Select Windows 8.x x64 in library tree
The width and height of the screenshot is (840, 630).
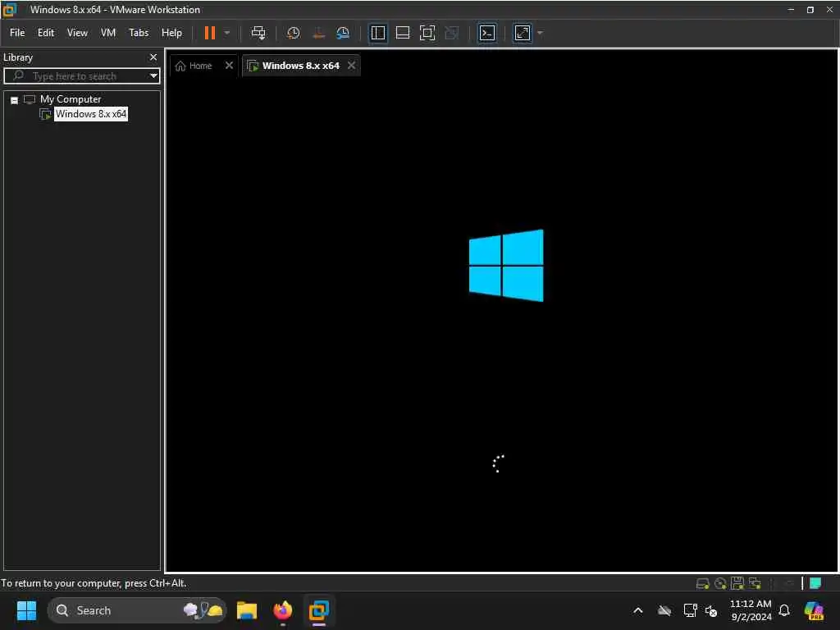coord(91,114)
